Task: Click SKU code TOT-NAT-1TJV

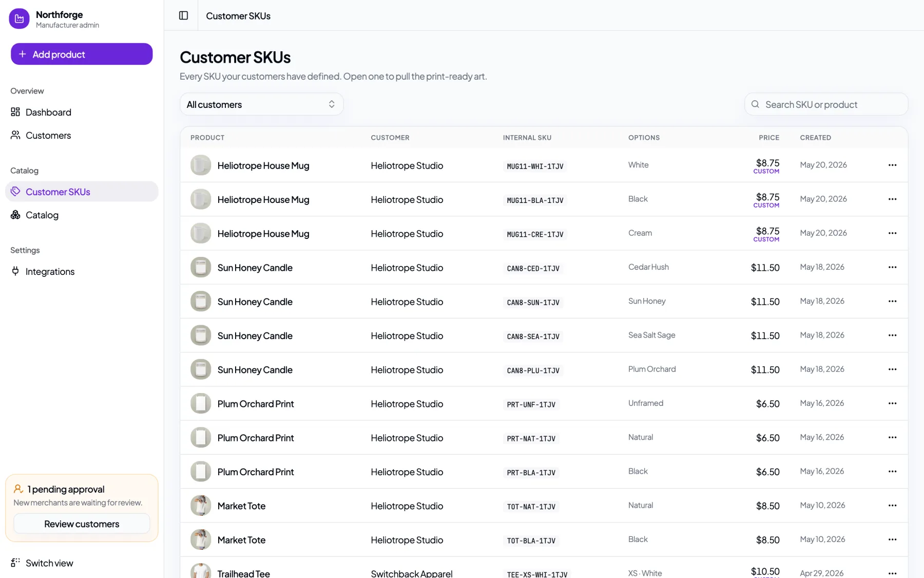Action: 531,507
